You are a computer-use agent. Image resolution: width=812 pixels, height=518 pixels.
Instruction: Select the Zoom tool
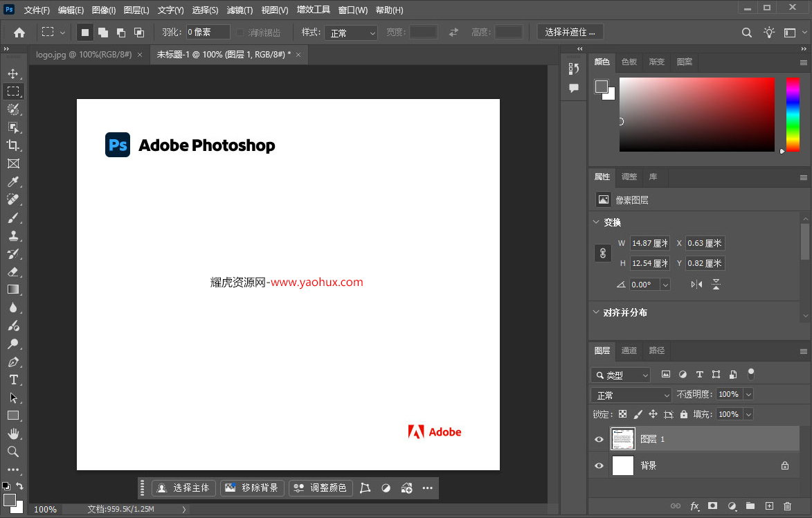pos(14,452)
